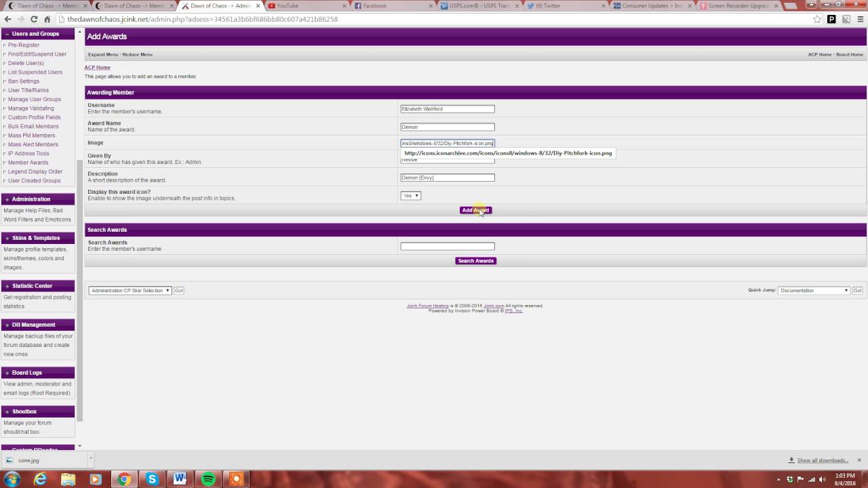
Task: Click the Pocket extension icon
Action: (x=832, y=19)
